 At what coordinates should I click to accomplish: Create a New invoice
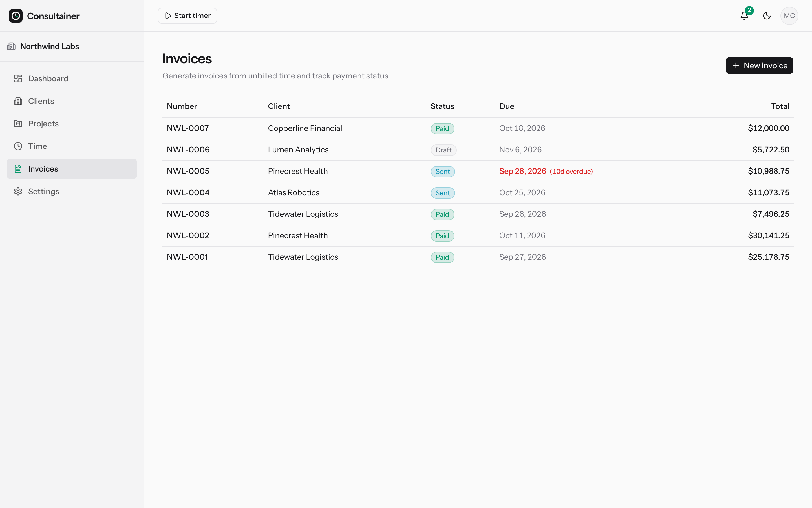click(759, 65)
